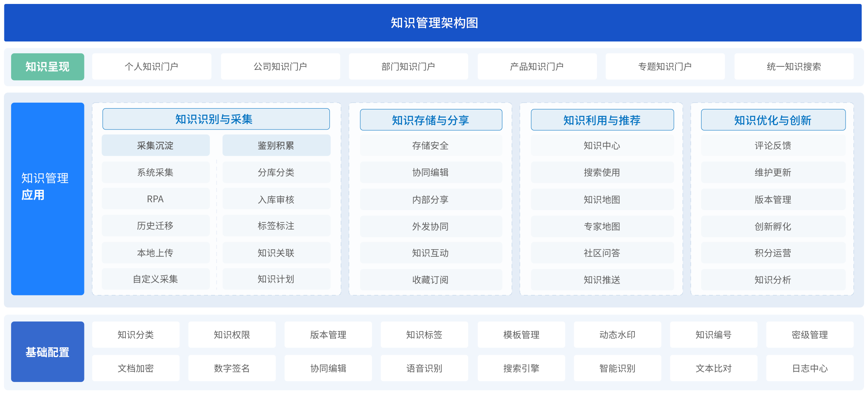Click the 基础配置 blue label
The height and width of the screenshot is (395, 868).
click(47, 352)
